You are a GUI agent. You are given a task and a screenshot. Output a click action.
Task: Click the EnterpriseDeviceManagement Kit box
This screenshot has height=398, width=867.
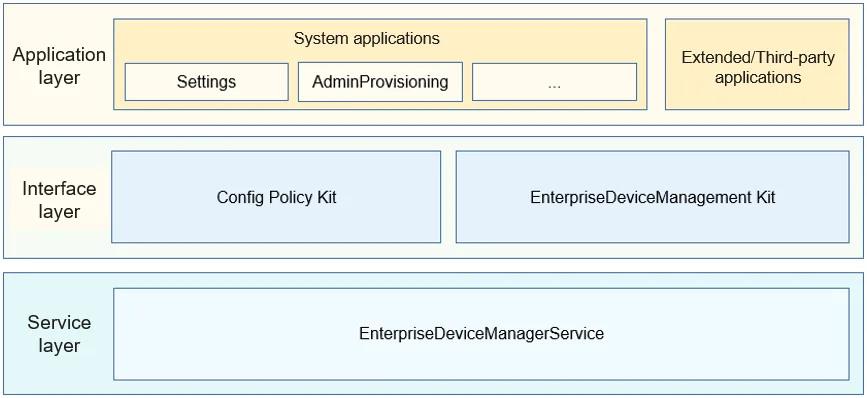tap(652, 197)
